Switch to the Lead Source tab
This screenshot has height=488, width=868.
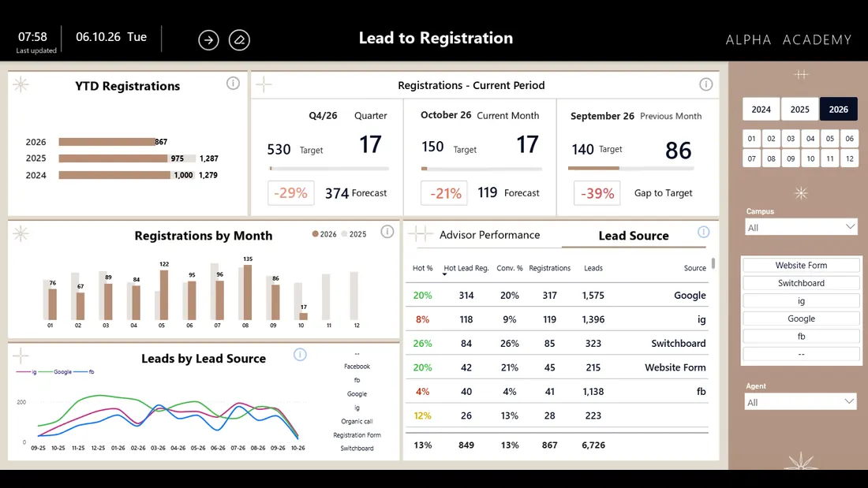(x=634, y=236)
